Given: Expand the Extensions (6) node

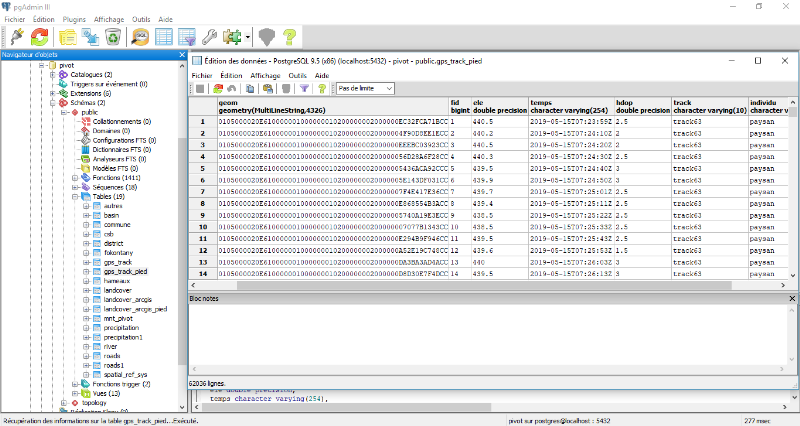Looking at the screenshot, I should point(52,93).
